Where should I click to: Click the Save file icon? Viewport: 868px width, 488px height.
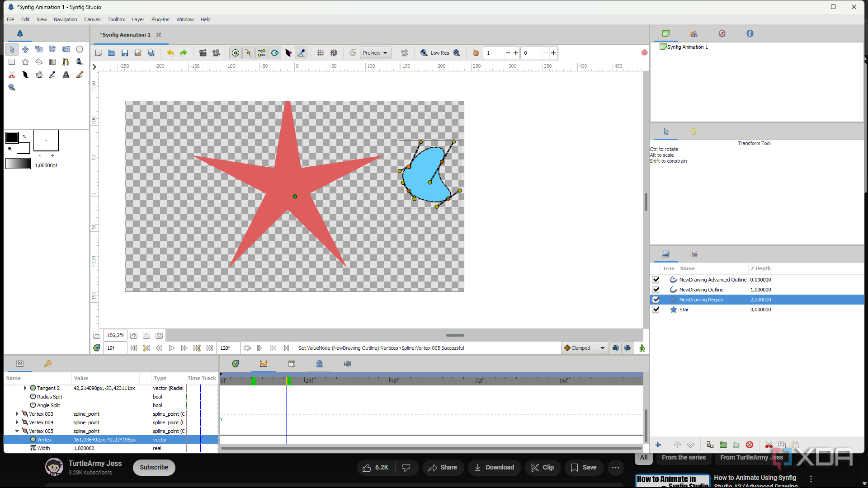(x=125, y=53)
